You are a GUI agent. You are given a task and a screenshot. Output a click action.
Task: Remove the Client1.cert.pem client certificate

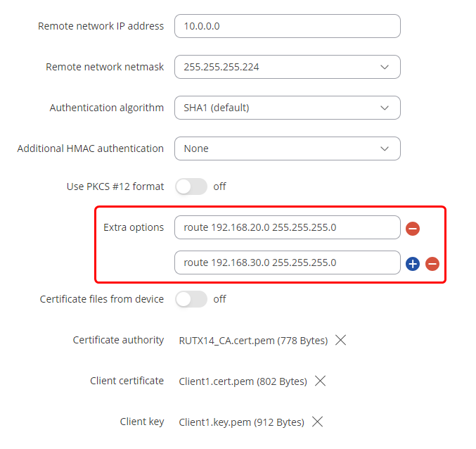[320, 381]
